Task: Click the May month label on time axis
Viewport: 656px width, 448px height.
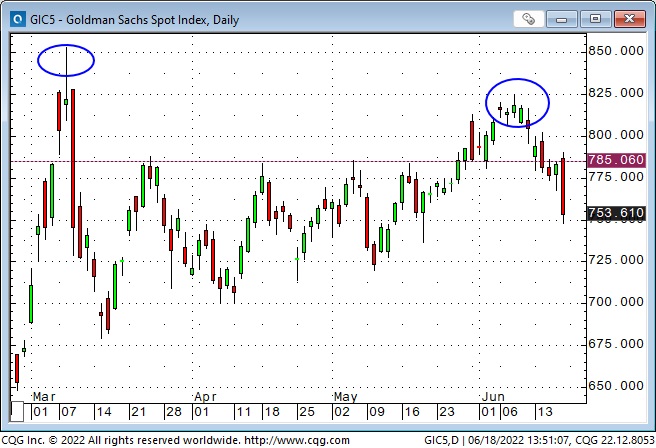Action: (345, 397)
